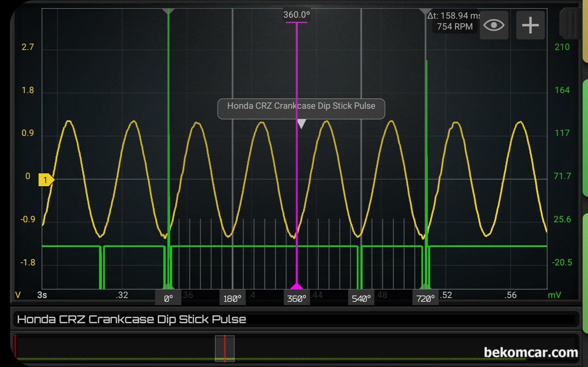Edit the capture title text field

294,319
